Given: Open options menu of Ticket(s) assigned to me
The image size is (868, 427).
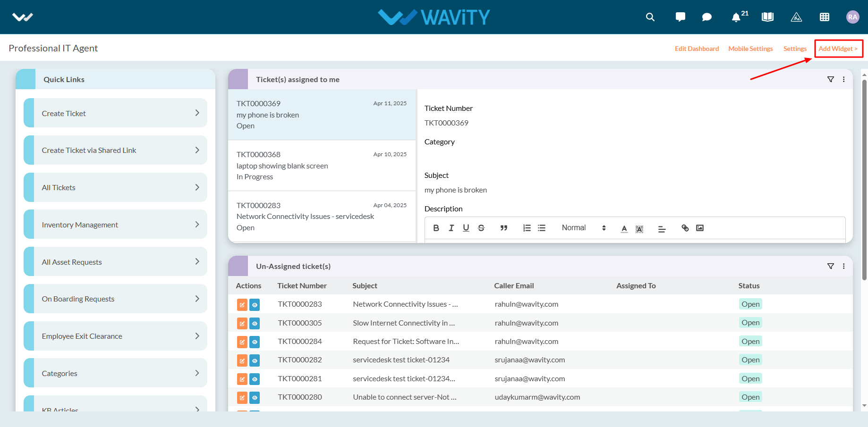Looking at the screenshot, I should 844,79.
